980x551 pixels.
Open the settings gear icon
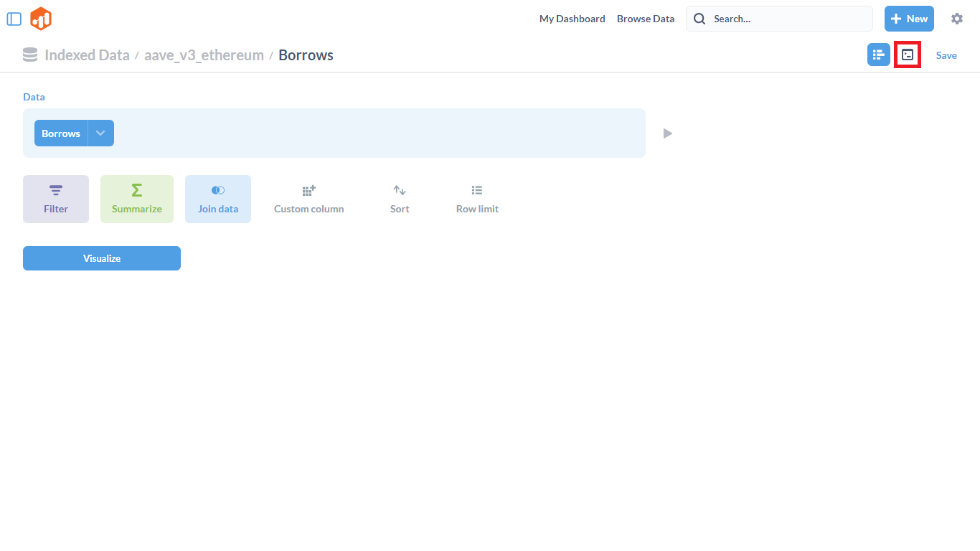tap(957, 19)
